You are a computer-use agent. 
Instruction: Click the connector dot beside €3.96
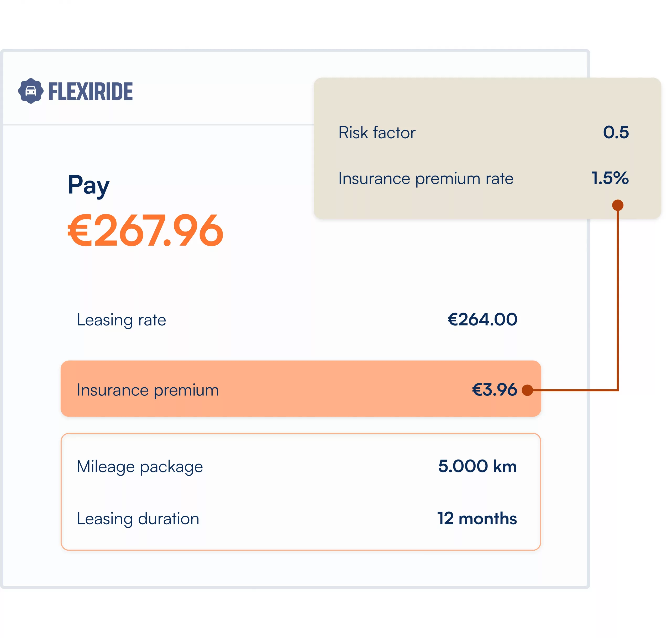527,390
